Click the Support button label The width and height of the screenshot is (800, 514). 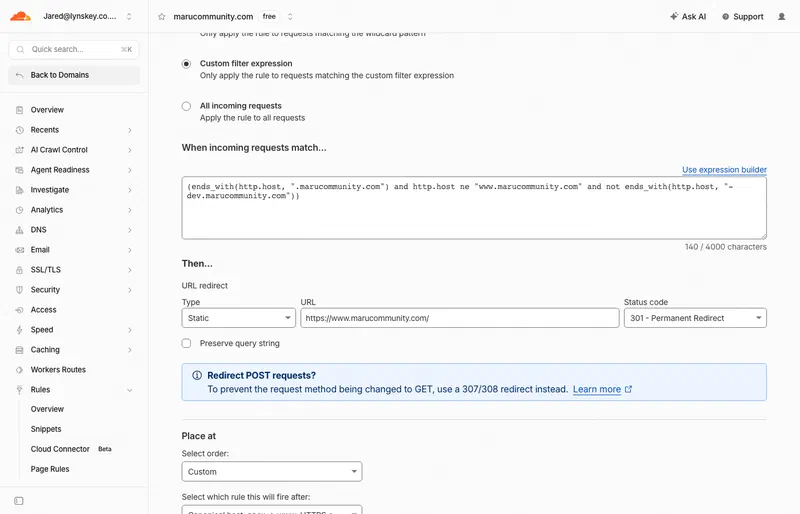tap(748, 16)
